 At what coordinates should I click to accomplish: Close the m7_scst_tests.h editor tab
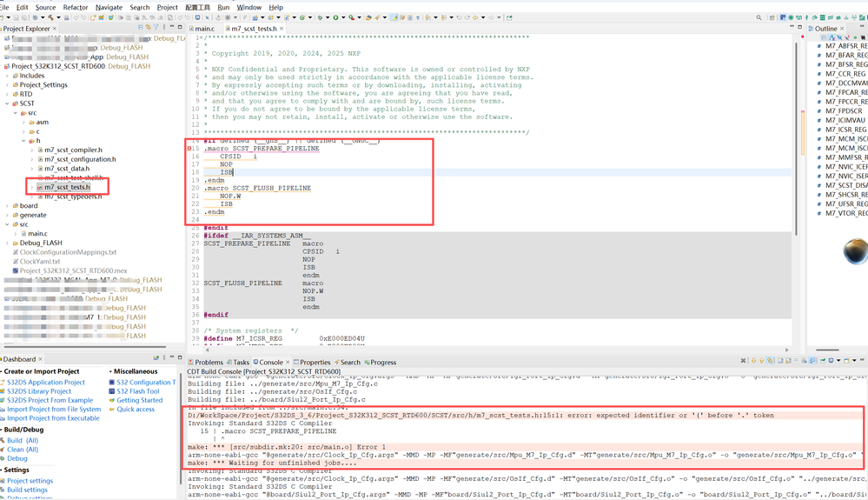[x=282, y=28]
